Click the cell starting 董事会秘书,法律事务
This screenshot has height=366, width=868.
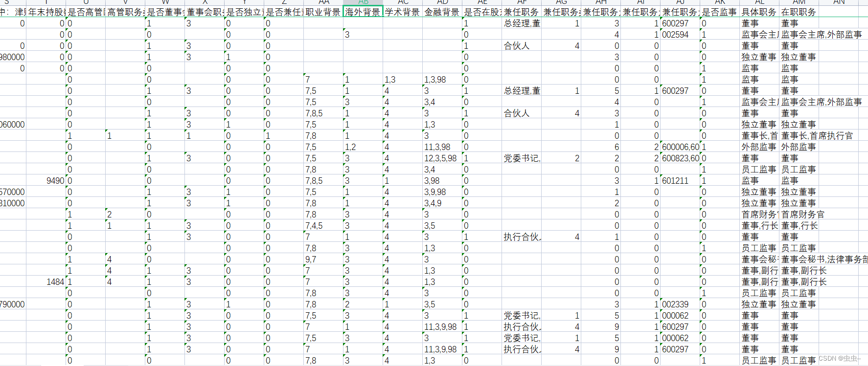[823, 259]
